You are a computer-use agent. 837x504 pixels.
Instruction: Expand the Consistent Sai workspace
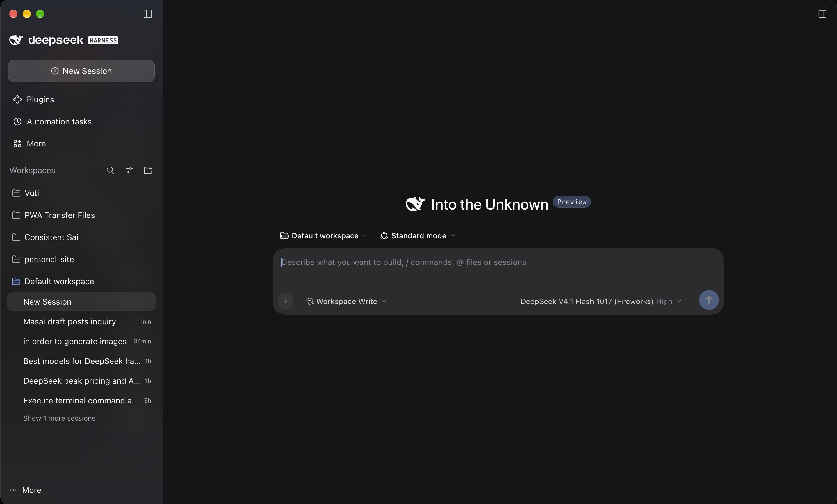[81, 237]
